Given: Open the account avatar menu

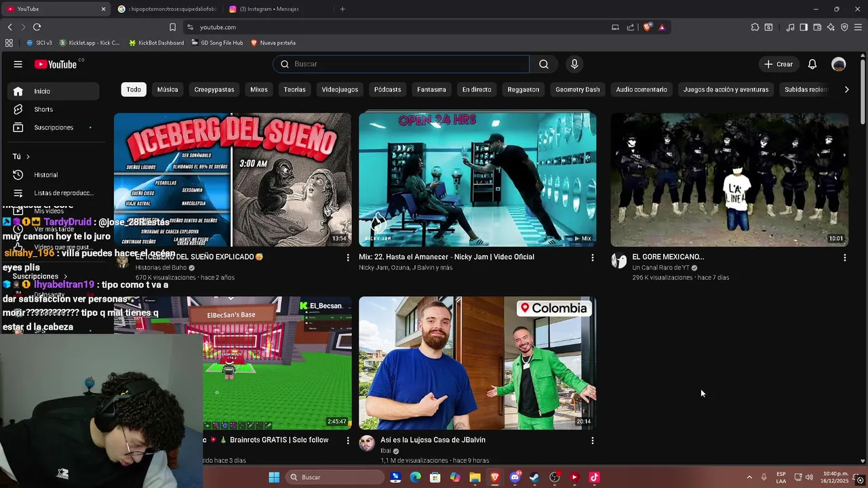Looking at the screenshot, I should 839,64.
